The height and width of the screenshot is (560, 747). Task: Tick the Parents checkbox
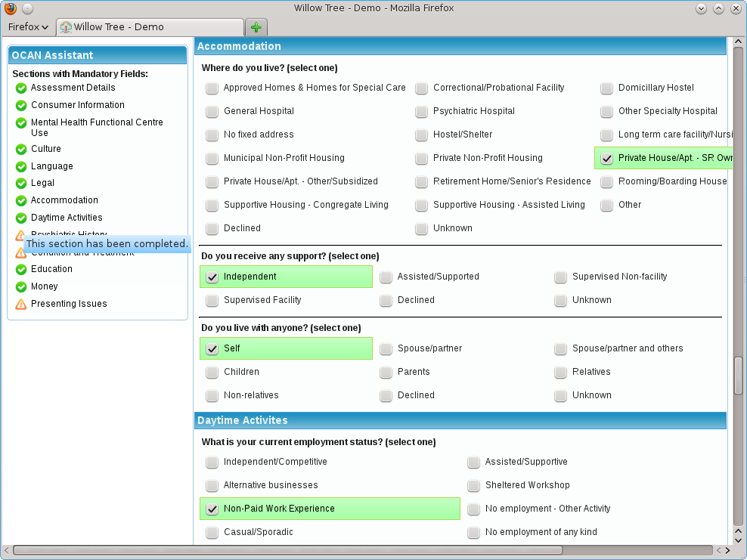pos(386,372)
